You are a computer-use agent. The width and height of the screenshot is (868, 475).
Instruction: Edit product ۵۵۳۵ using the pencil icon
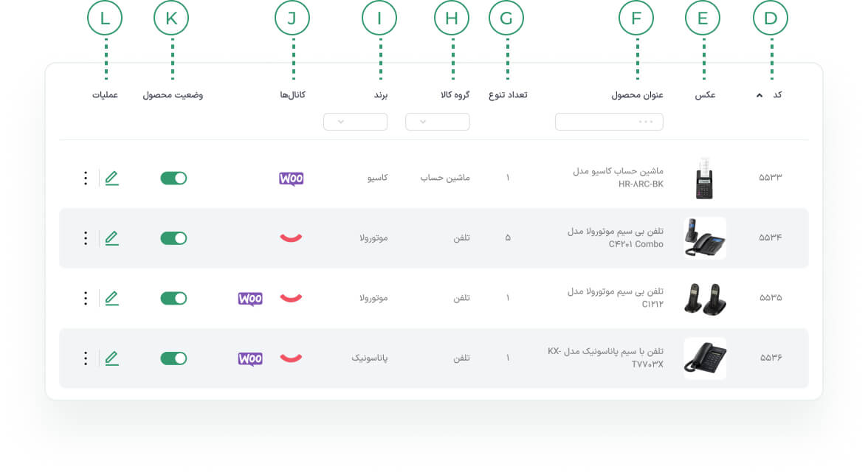[112, 299]
